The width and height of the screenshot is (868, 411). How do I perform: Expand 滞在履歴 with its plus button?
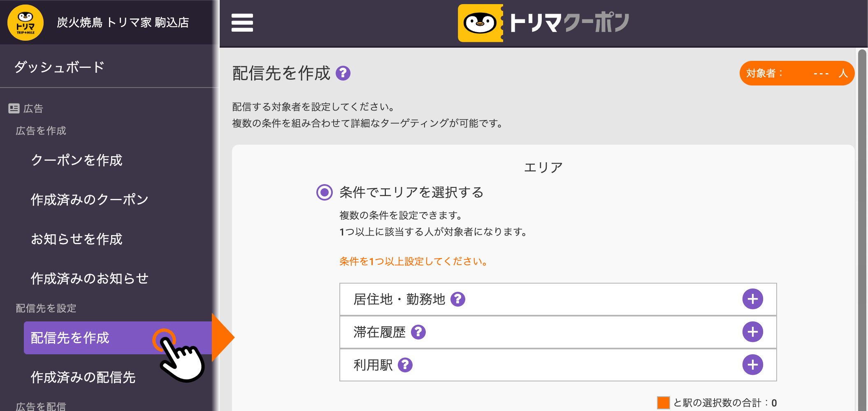click(x=752, y=332)
